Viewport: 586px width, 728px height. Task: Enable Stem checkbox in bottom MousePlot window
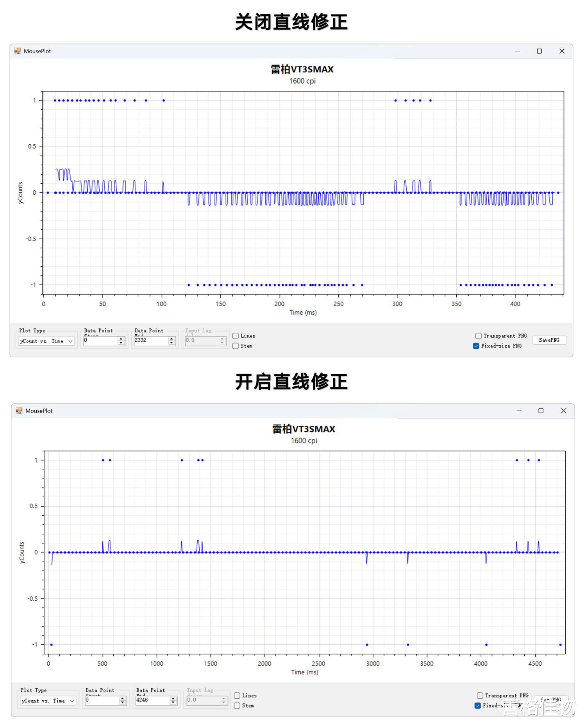coord(237,706)
